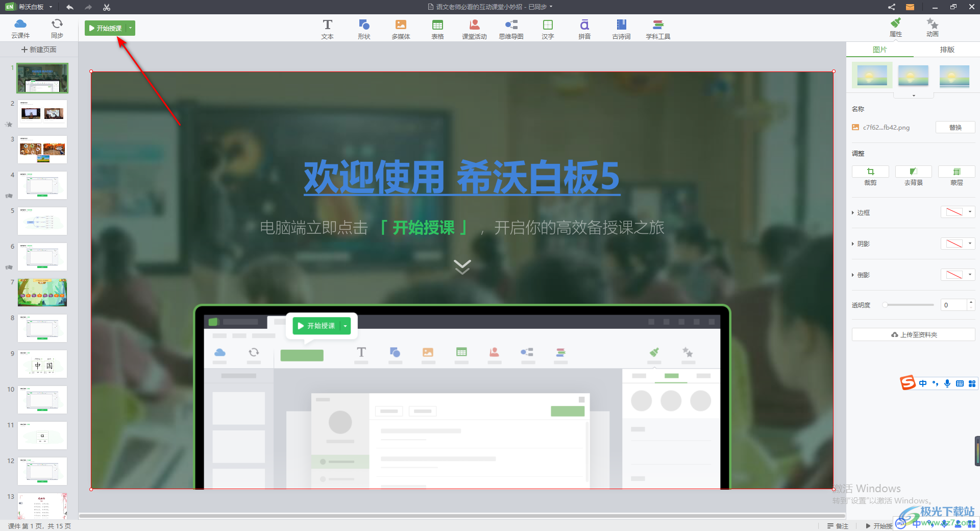Open dropdown arrow beside 开始授课
Screen dimensions: 980x531
(x=131, y=28)
